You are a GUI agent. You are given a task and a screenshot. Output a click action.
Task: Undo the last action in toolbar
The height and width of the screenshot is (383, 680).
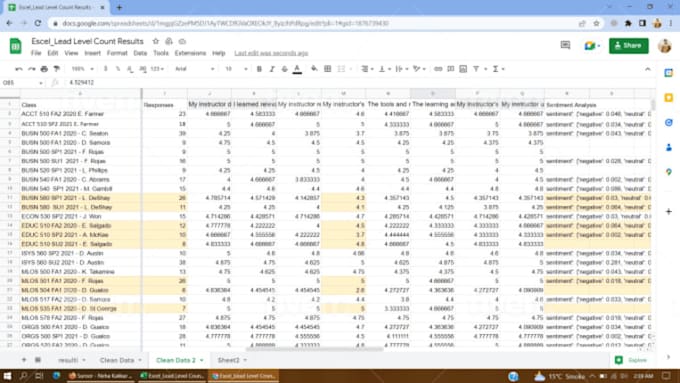click(x=19, y=69)
